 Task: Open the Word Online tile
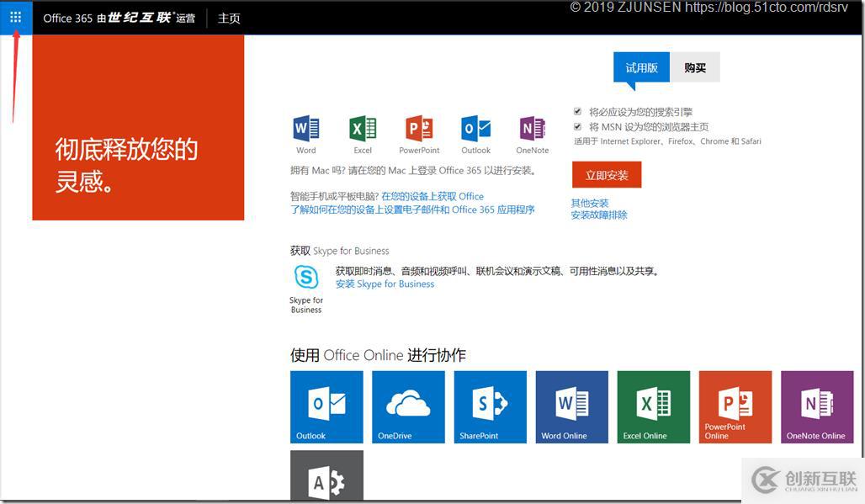[571, 407]
